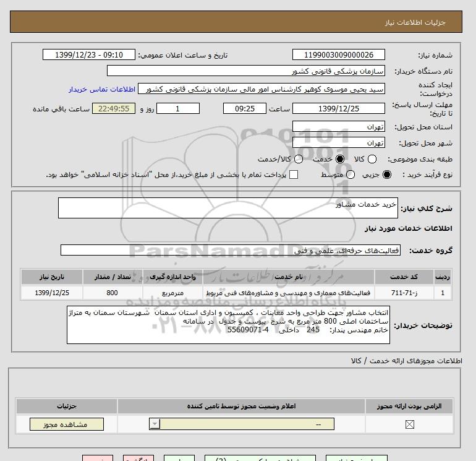The width and height of the screenshot is (476, 461).
Task: Click the request creator name field
Action: coord(261,88)
